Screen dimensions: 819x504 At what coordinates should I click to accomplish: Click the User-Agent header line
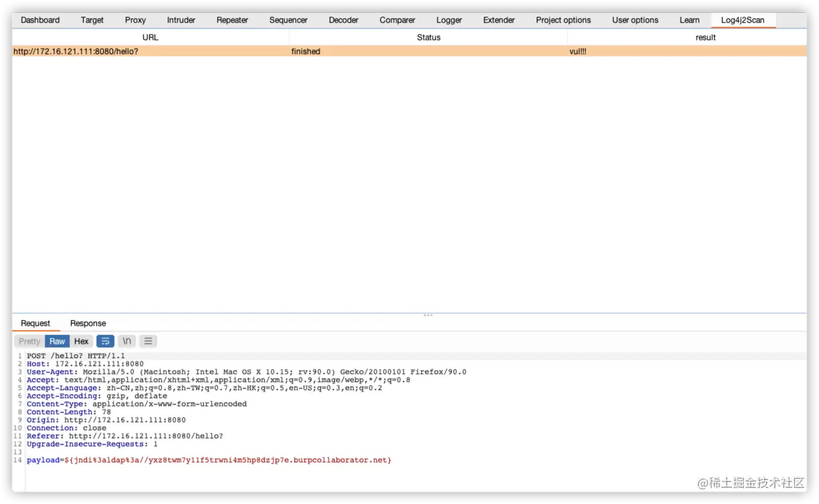pyautogui.click(x=247, y=372)
